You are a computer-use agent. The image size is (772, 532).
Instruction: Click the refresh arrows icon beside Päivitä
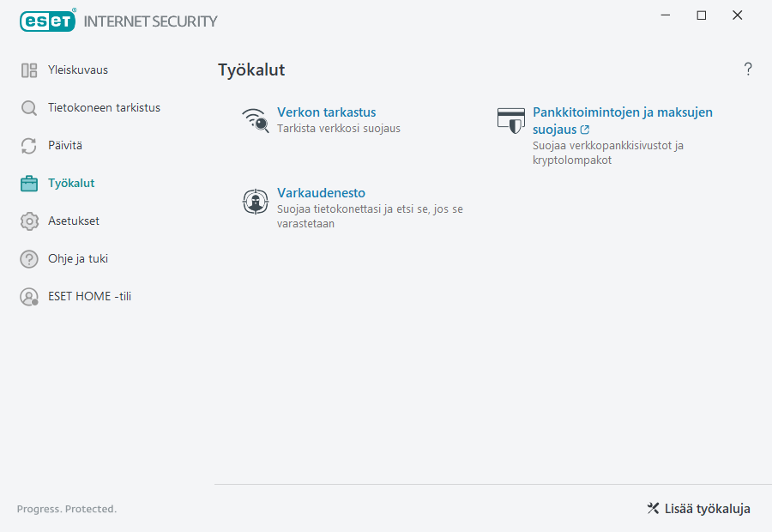(29, 146)
